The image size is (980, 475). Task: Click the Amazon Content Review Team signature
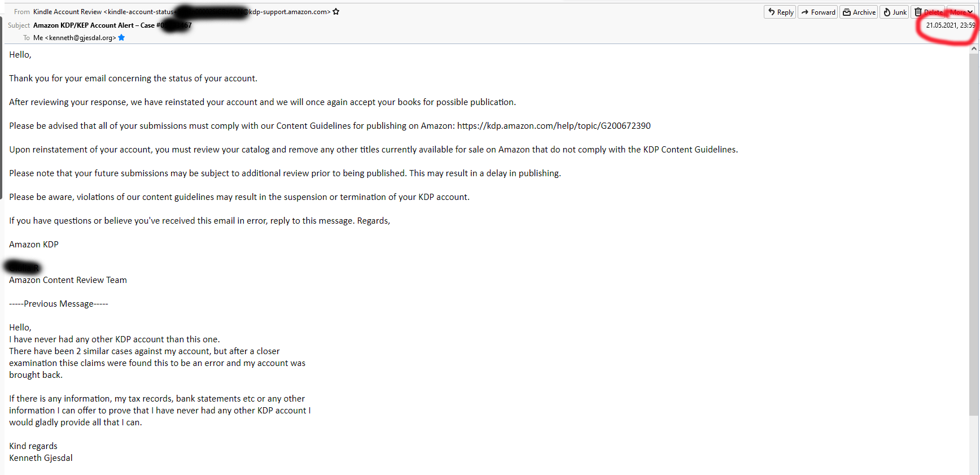(68, 280)
